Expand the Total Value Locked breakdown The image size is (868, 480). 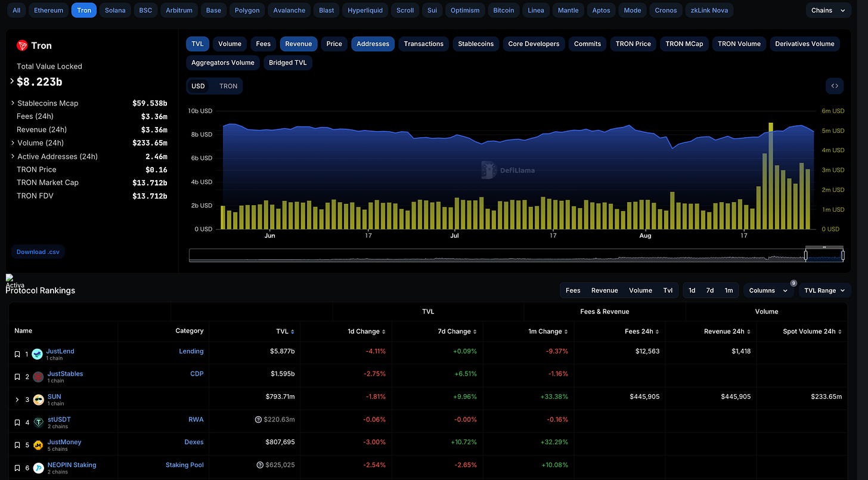pyautogui.click(x=12, y=81)
